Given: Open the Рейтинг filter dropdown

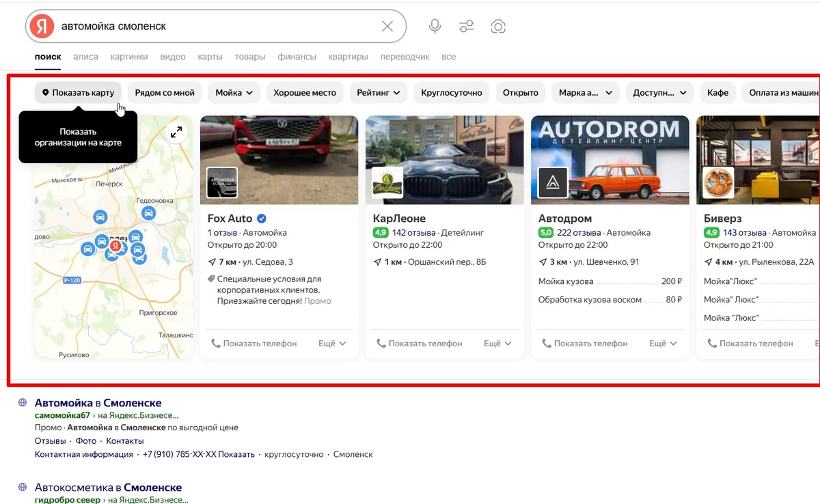Looking at the screenshot, I should [379, 92].
